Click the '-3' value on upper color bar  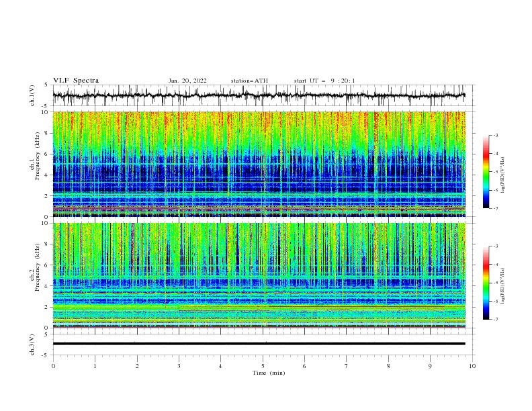coord(495,136)
